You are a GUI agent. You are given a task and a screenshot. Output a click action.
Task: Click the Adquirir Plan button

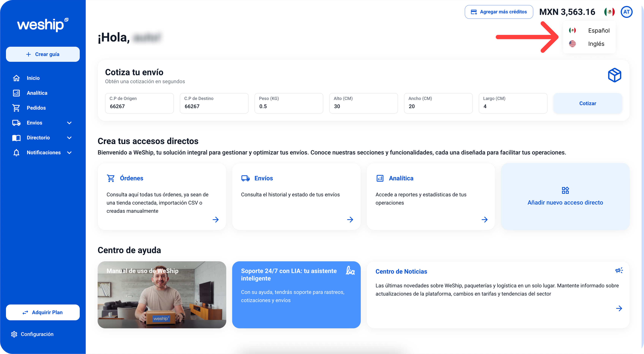tap(43, 312)
